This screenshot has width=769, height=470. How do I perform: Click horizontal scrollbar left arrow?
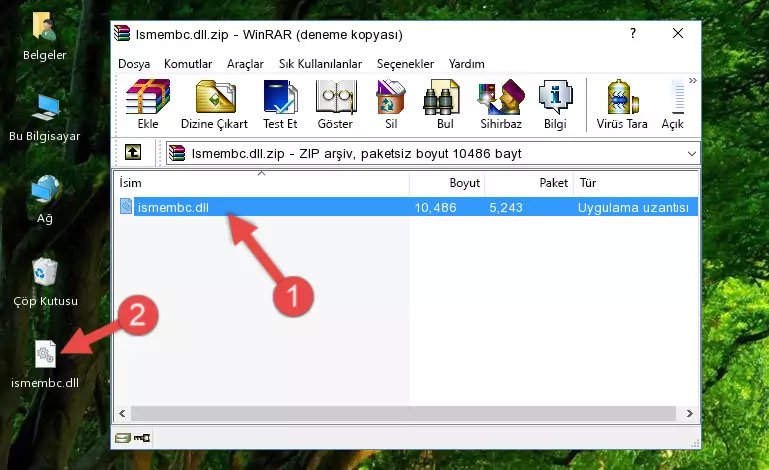(x=122, y=414)
